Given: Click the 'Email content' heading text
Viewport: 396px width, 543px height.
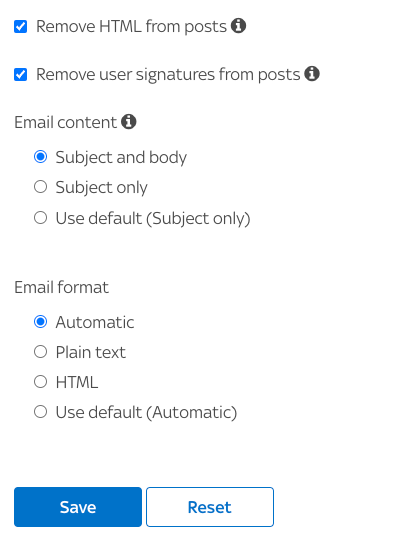Looking at the screenshot, I should click(x=66, y=122).
